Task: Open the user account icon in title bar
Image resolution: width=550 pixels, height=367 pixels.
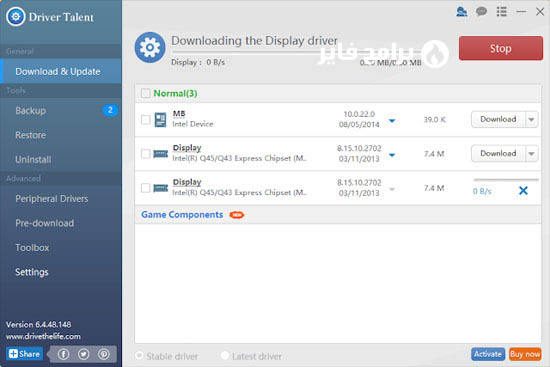Action: [461, 12]
